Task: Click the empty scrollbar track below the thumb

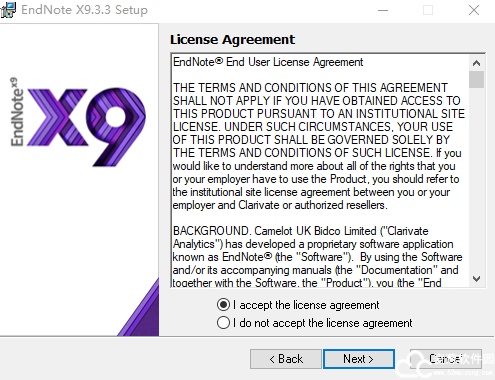Action: click(476, 180)
